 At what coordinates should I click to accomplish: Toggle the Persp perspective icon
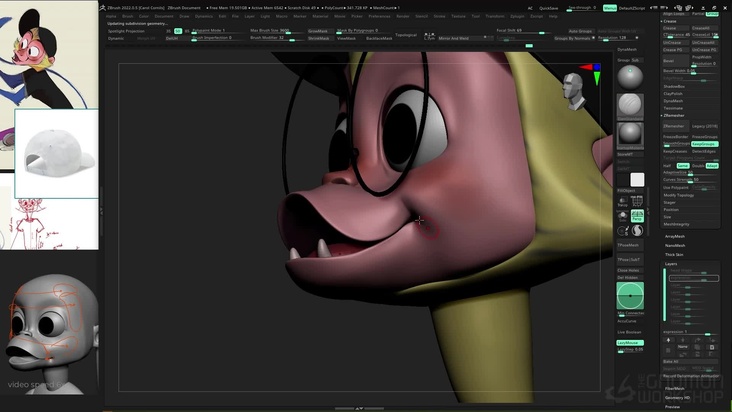tap(637, 216)
